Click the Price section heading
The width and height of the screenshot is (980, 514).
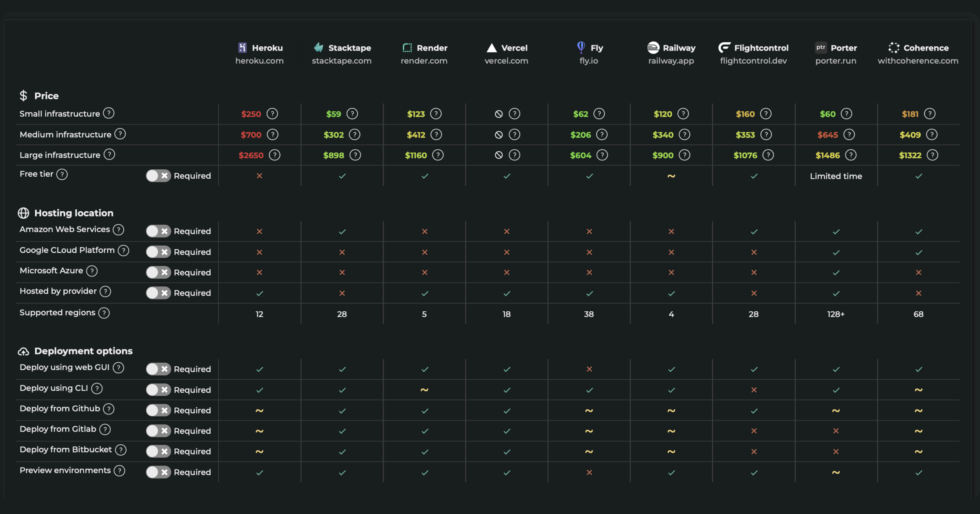pos(47,96)
